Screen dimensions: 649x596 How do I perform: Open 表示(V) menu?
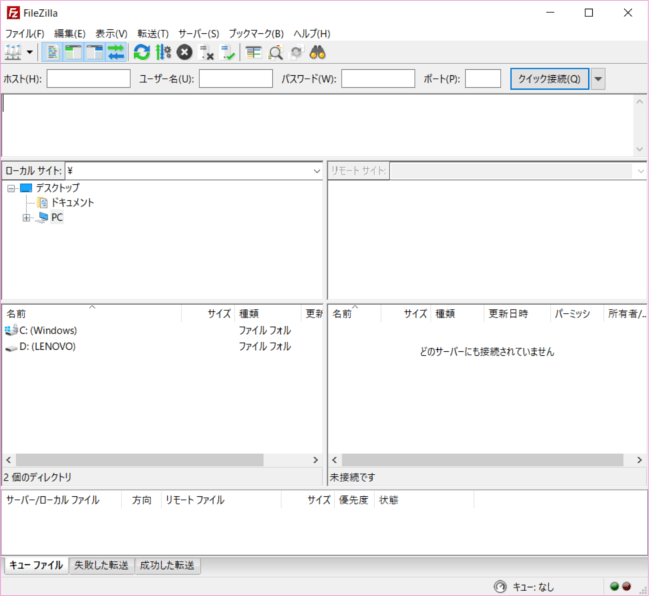coord(111,34)
